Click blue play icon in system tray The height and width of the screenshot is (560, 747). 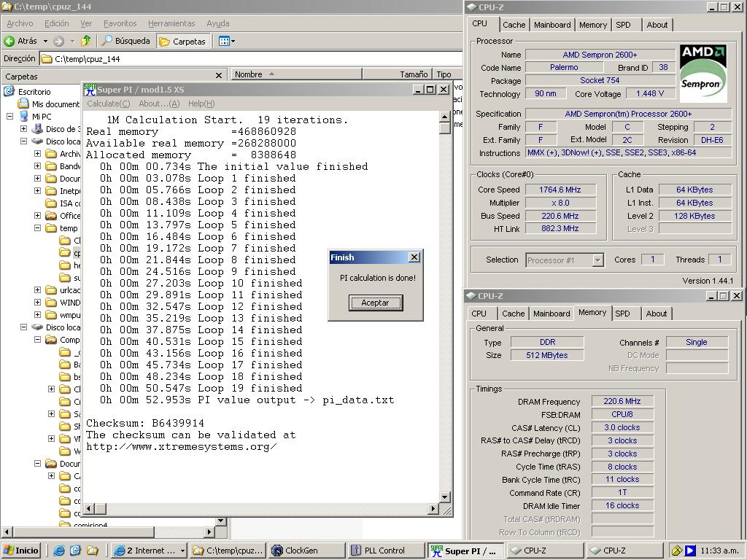point(690,551)
